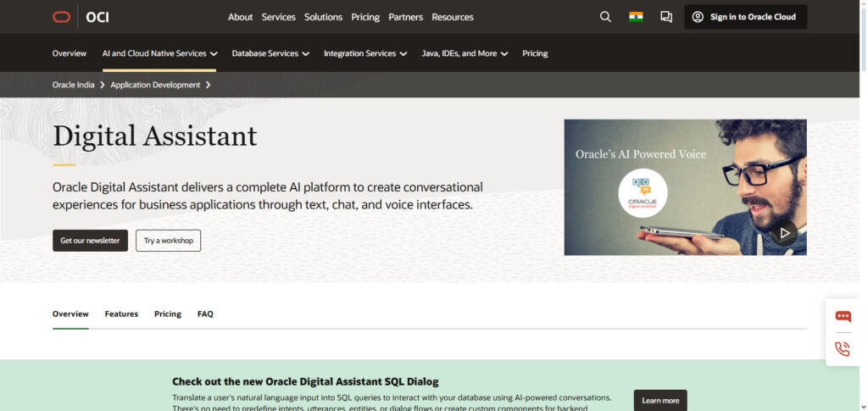Go to Application Development breadcrumb
The width and height of the screenshot is (868, 411).
coord(156,86)
